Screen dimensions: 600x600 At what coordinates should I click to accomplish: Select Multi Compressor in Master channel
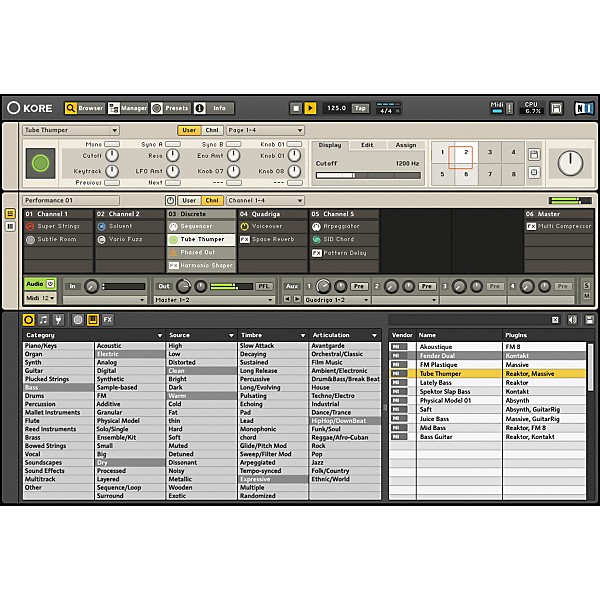[559, 227]
